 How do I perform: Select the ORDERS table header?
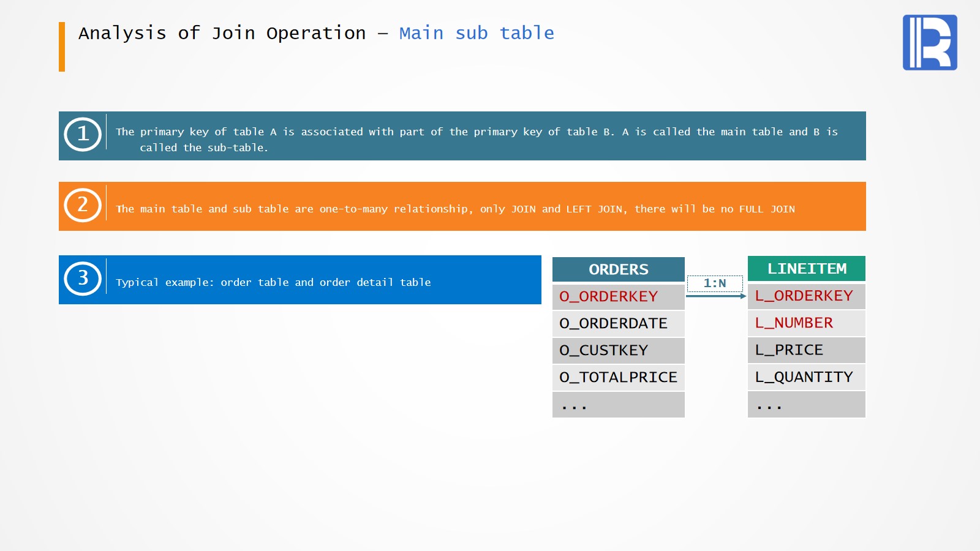618,269
